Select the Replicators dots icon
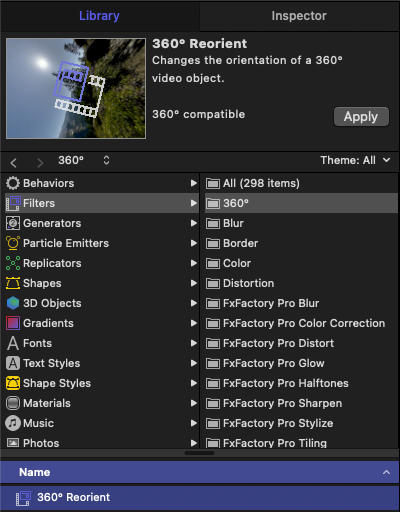Screen dimensions: 400x512 tap(13, 263)
